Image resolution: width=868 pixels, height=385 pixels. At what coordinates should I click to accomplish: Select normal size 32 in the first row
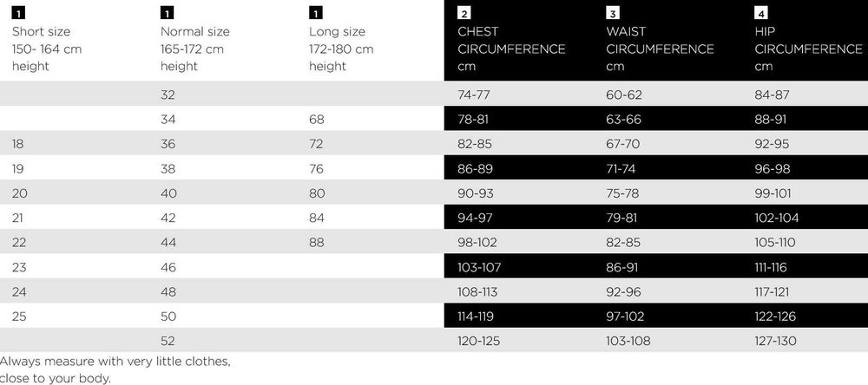168,95
